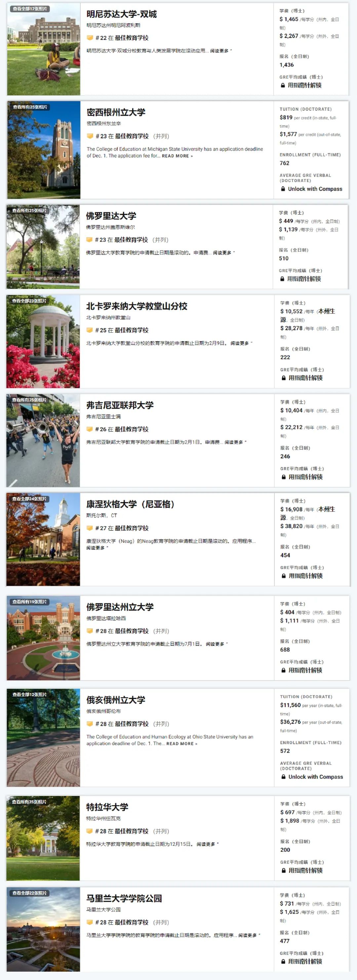Click lock icon in 康涅狄格大学 GRE section
This screenshot has width=357, height=980.
coord(284,576)
